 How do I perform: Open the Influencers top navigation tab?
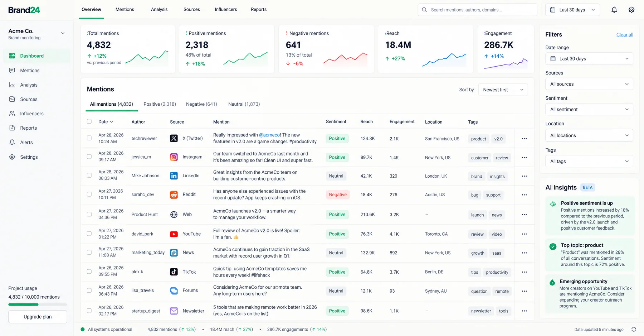(x=226, y=10)
